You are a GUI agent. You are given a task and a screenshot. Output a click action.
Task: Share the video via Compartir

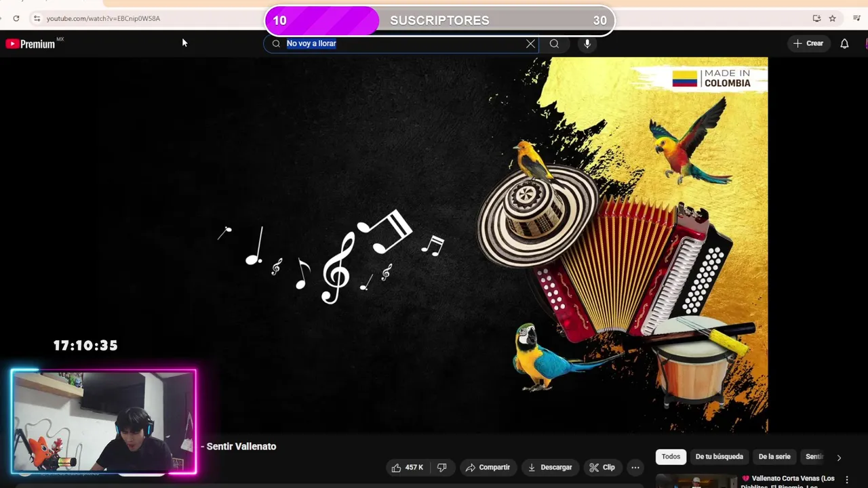pyautogui.click(x=488, y=468)
